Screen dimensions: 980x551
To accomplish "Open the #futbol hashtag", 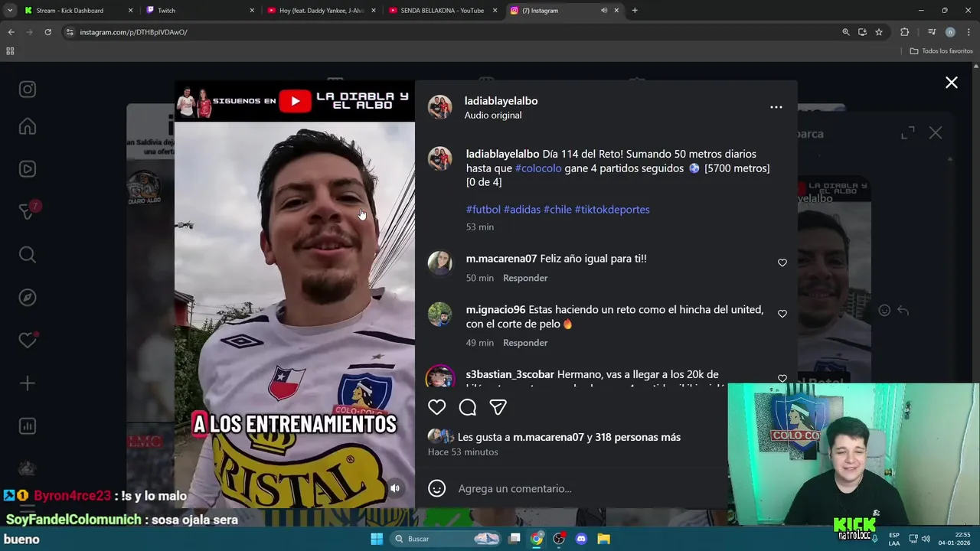I will point(483,210).
